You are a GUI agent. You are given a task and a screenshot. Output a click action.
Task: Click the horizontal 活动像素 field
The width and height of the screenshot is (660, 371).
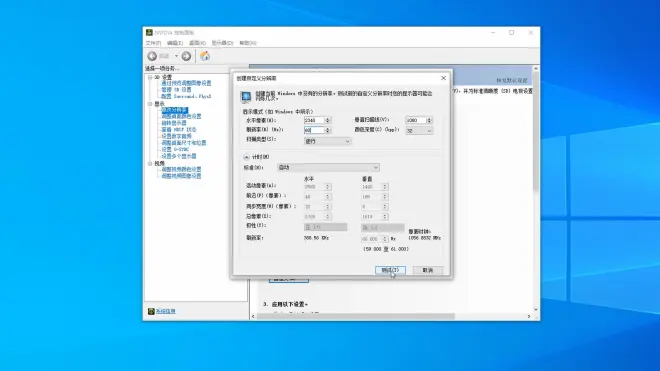pyautogui.click(x=314, y=187)
